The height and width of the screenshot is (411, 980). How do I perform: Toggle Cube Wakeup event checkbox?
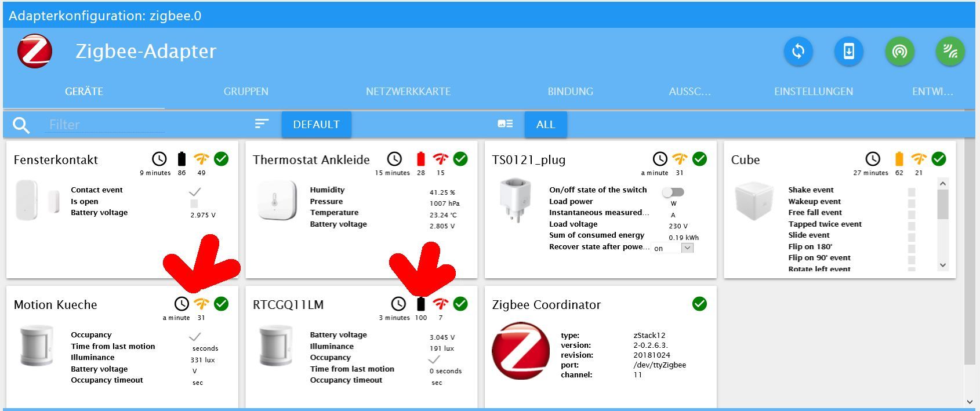pos(912,203)
